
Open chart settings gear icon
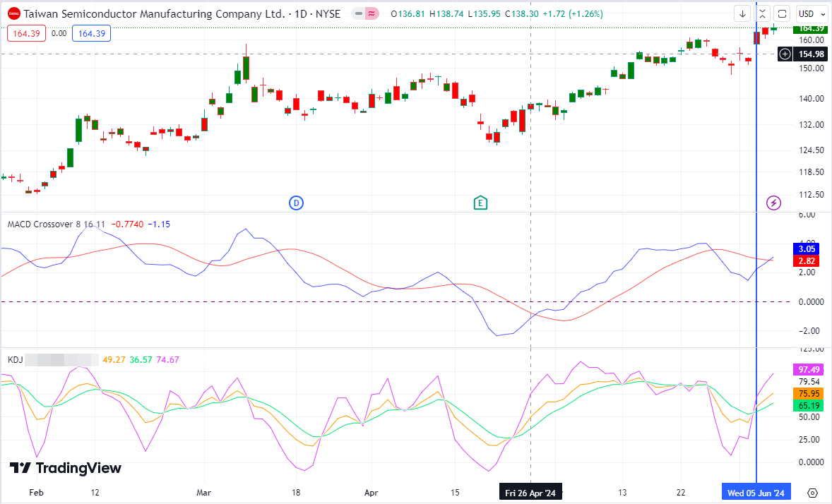[x=812, y=493]
